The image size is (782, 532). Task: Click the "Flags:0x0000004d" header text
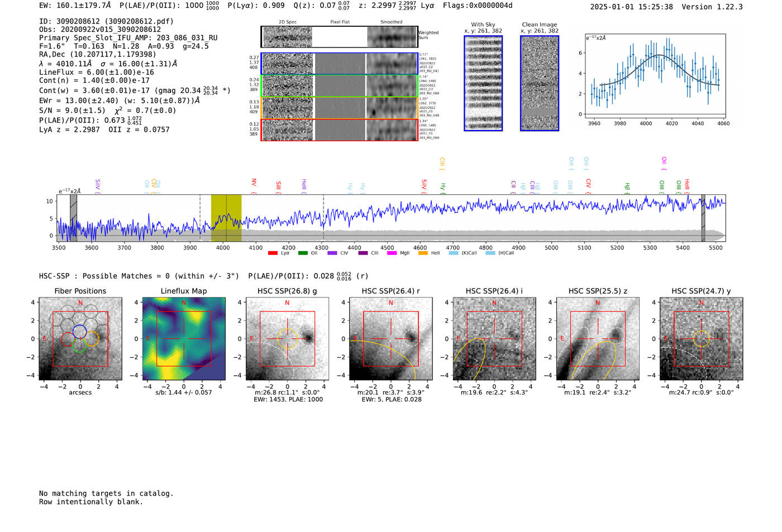point(478,6)
